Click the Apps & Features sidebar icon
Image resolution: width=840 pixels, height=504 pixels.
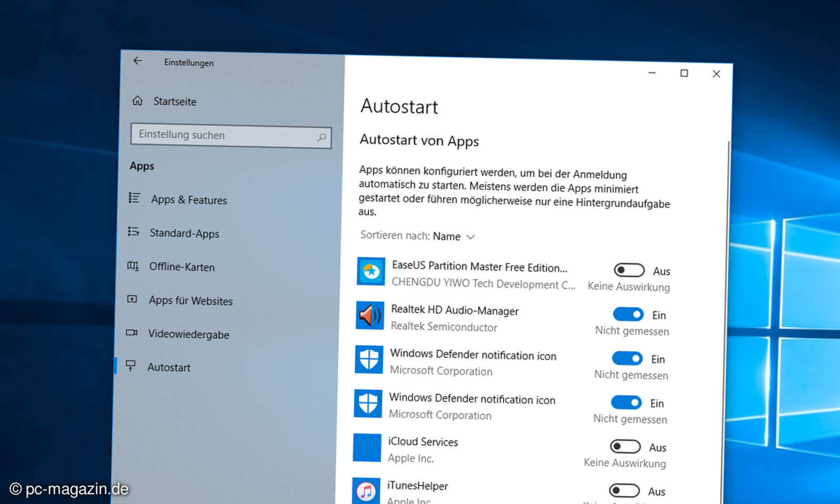(x=133, y=198)
